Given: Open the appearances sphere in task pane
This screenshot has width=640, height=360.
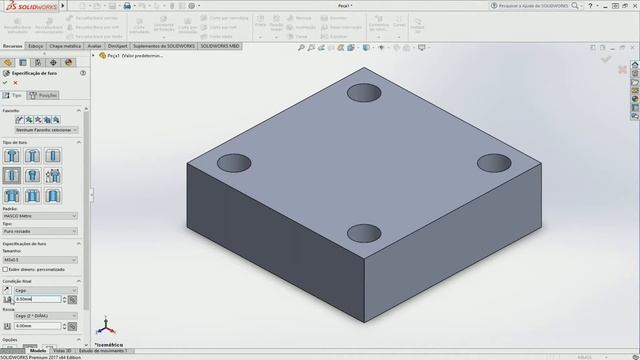Looking at the screenshot, I should 635,99.
